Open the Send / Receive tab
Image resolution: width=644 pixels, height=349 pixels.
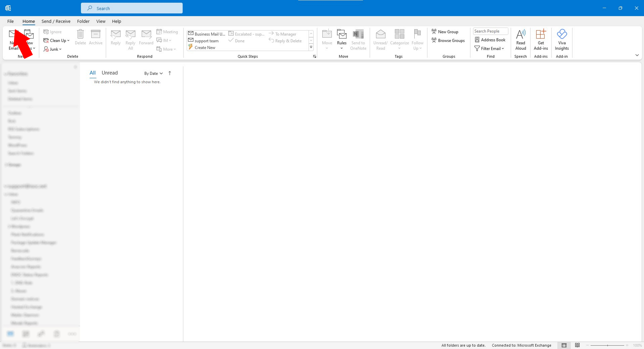[56, 21]
